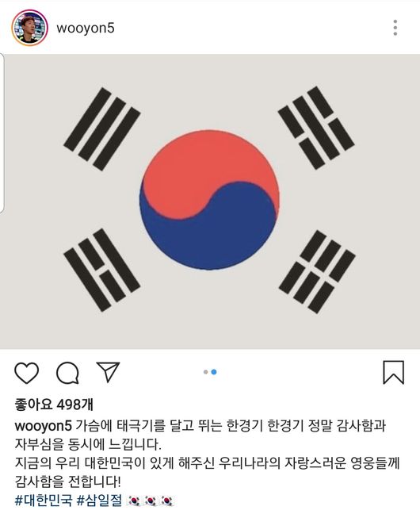
Task: Open comments via the speech bubble icon
Action: point(67,373)
